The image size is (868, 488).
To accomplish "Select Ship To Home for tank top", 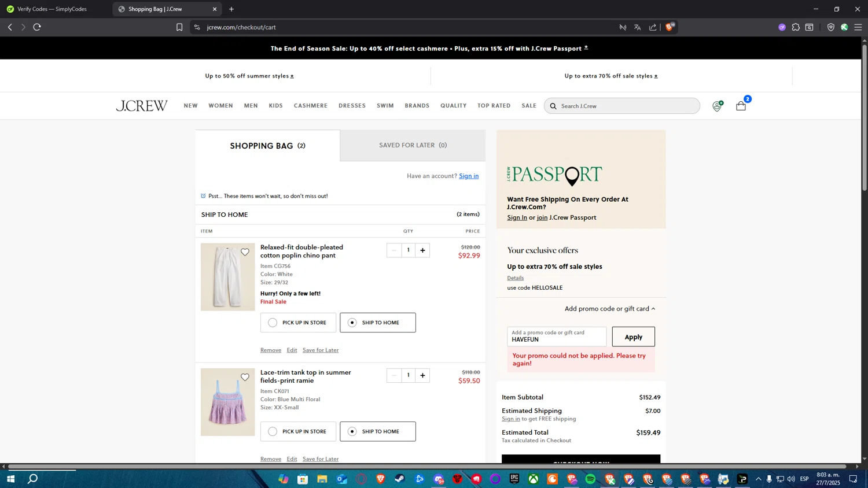I will point(378,431).
